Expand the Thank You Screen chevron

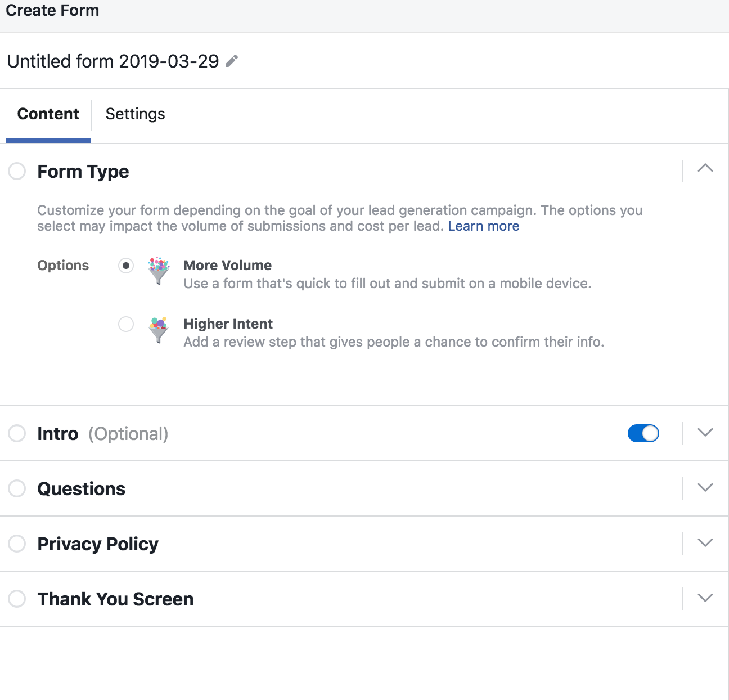click(705, 598)
